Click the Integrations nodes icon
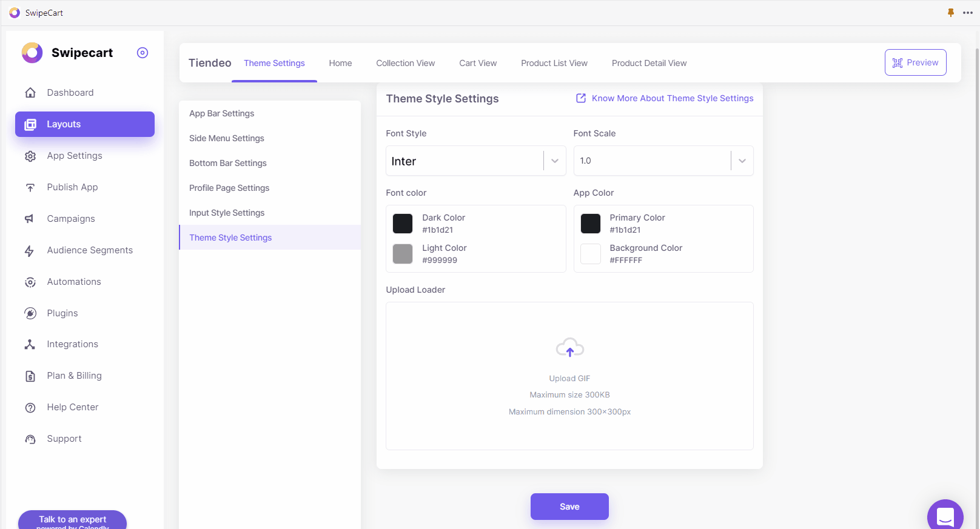The width and height of the screenshot is (980, 529). 30,344
